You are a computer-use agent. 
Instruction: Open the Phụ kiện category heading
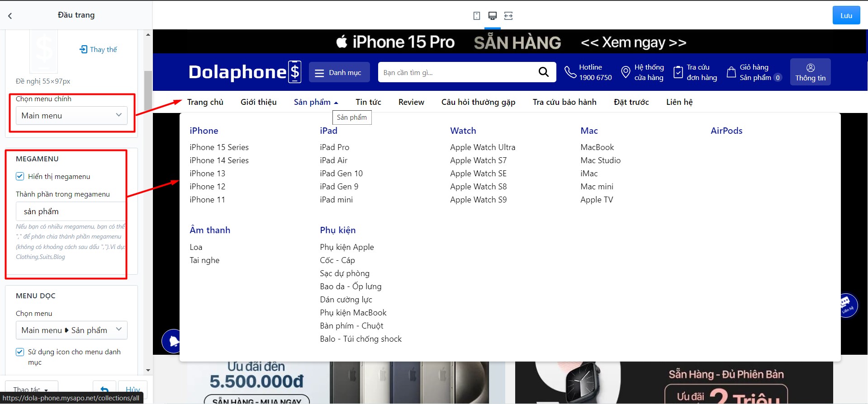tap(338, 230)
